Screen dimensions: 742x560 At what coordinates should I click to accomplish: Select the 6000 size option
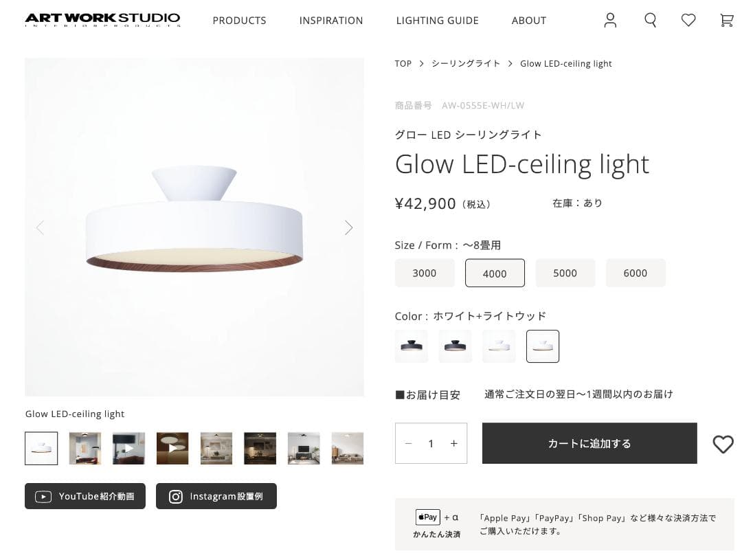pyautogui.click(x=636, y=273)
